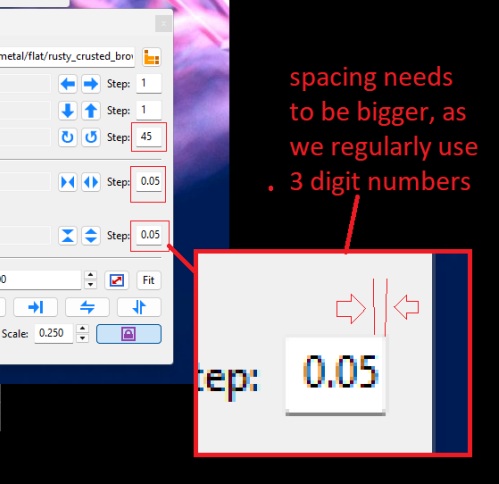Click the Step field next to the up and down arrows

pyautogui.click(x=149, y=110)
